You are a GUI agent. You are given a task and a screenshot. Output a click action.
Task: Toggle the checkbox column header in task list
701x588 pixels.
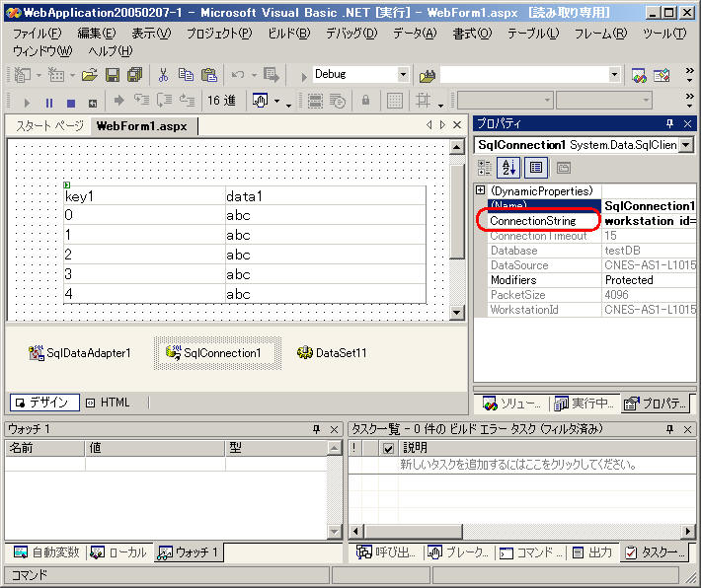(x=388, y=448)
